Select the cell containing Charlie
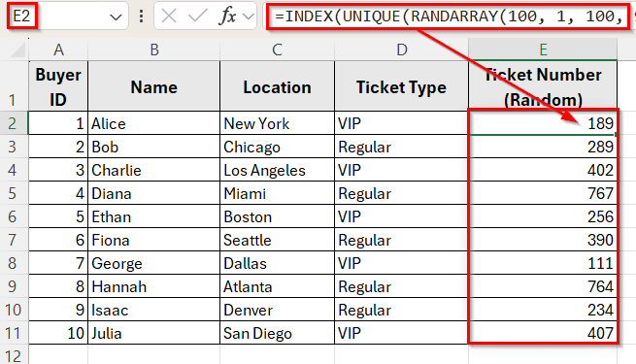The width and height of the screenshot is (636, 364). pos(154,170)
